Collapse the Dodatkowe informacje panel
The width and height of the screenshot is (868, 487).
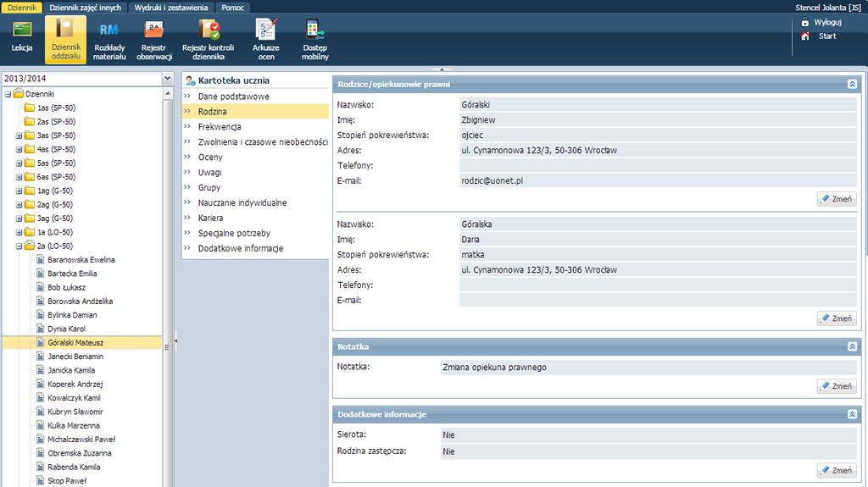852,414
